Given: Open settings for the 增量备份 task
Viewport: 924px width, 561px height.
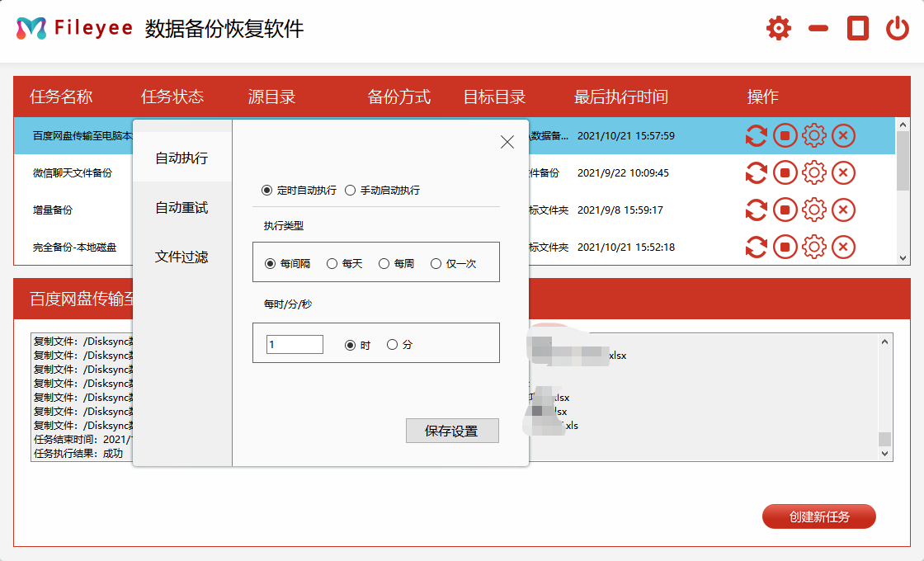Looking at the screenshot, I should coord(814,210).
